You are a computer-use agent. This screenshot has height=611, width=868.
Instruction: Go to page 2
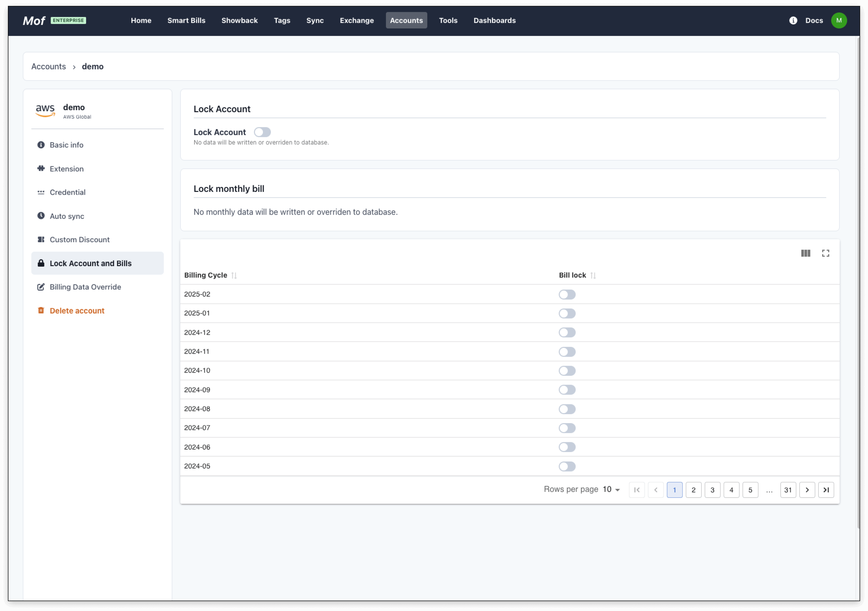693,490
